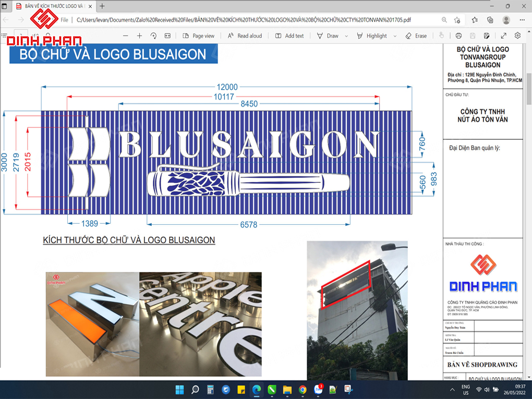Screen dimensions: 532x399
Task: Zoom in the PDF with the plus button
Action: click(139, 35)
